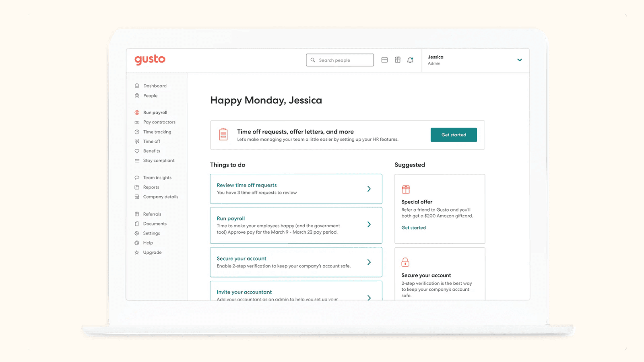The height and width of the screenshot is (362, 644).
Task: Click the Time off airplane icon
Action: pyautogui.click(x=137, y=141)
